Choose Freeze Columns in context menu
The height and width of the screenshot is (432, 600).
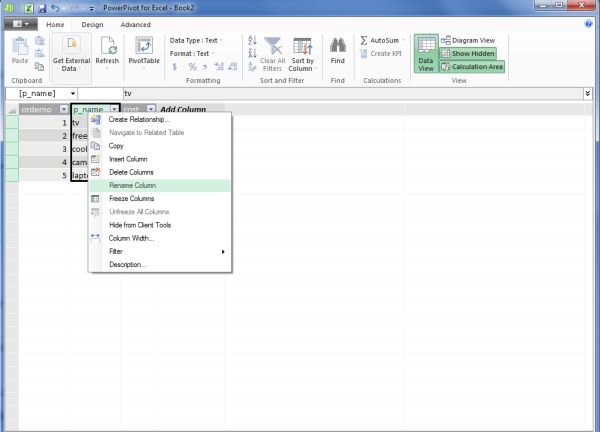click(160, 199)
